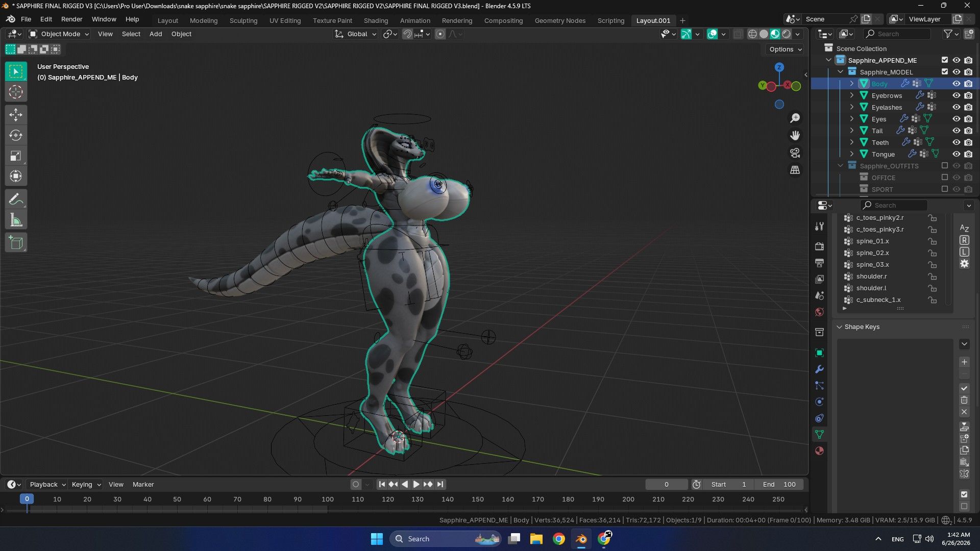The image size is (980, 551).
Task: Activate the Move tool
Action: tap(16, 115)
